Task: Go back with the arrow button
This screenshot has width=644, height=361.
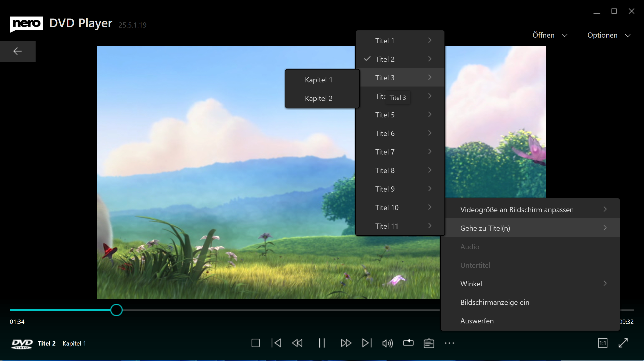Action: tap(18, 51)
